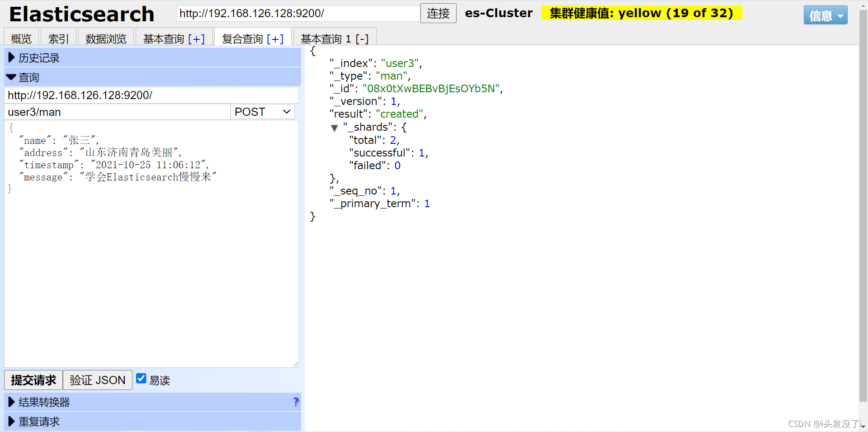The image size is (868, 432).
Task: Click the "created" result value
Action: click(x=400, y=114)
